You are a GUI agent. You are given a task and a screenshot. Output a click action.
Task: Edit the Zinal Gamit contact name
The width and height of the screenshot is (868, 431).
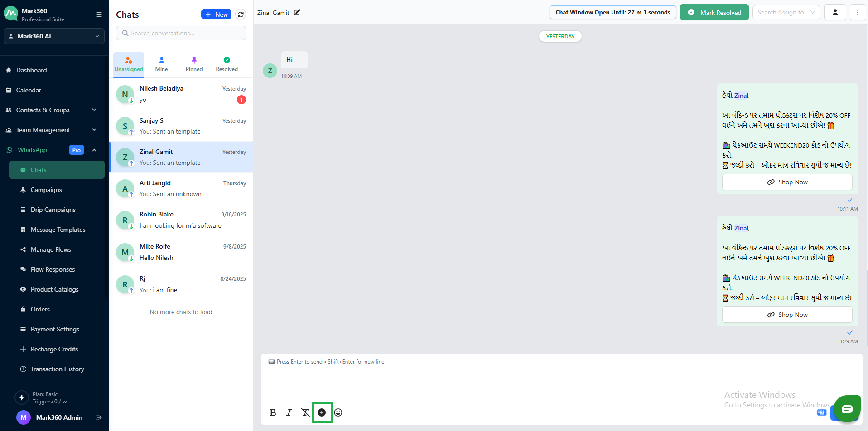(297, 13)
